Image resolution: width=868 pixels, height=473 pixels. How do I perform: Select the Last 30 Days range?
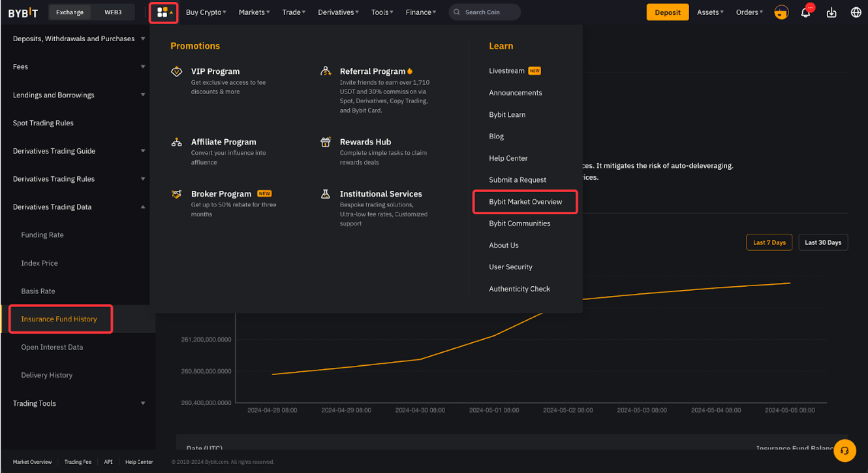tap(822, 242)
